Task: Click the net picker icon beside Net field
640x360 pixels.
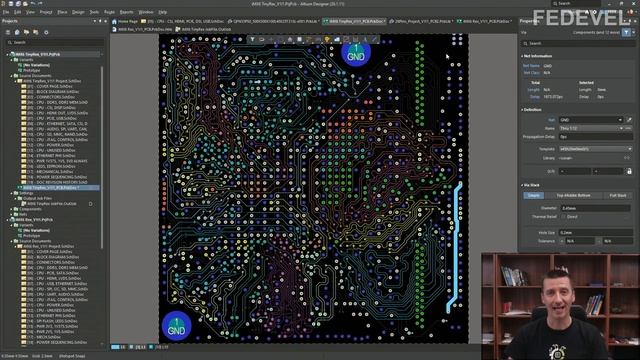Action: pyautogui.click(x=629, y=120)
